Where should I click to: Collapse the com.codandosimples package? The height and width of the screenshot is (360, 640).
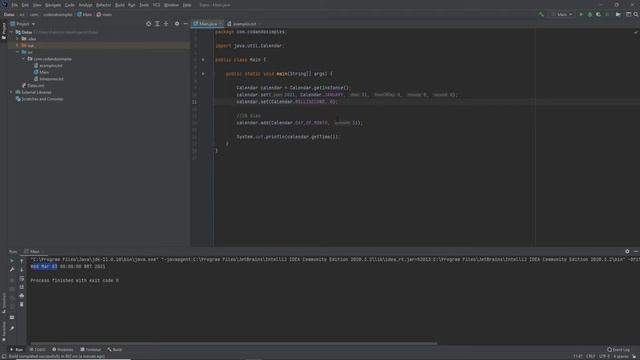(x=24, y=59)
